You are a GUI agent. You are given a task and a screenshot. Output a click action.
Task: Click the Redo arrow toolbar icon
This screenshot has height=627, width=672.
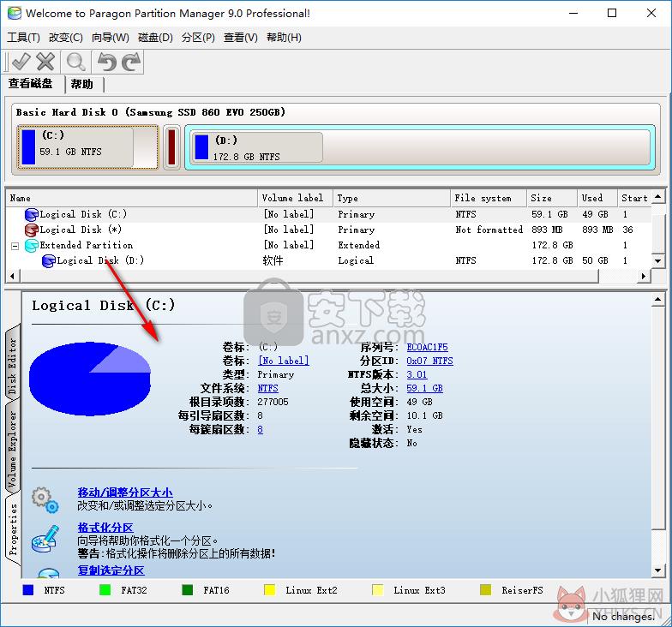point(130,62)
